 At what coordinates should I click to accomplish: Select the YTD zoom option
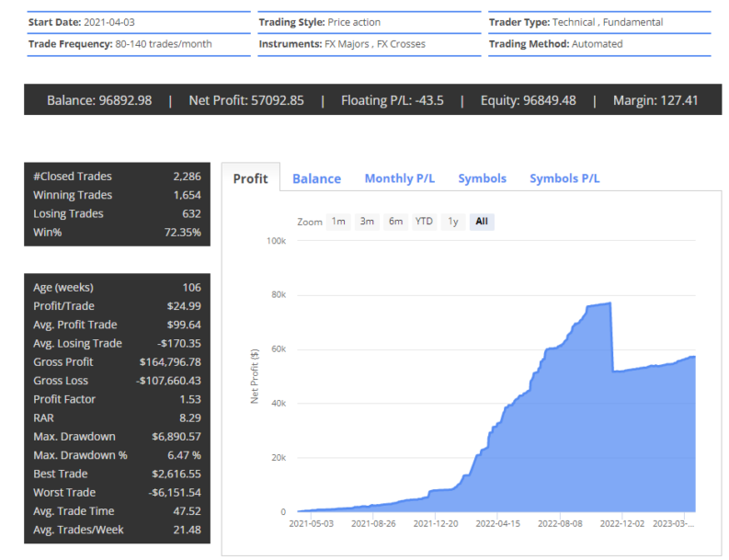click(x=424, y=222)
